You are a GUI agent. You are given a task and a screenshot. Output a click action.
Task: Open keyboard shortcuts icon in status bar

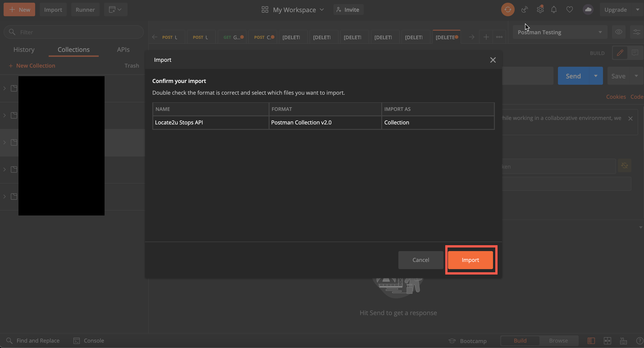623,341
